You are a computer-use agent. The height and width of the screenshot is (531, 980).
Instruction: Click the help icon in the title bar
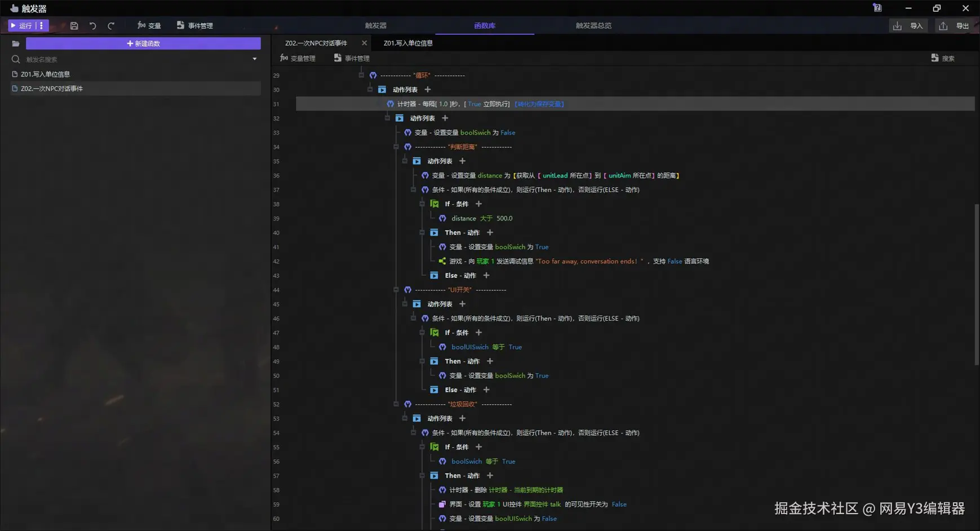coord(877,8)
